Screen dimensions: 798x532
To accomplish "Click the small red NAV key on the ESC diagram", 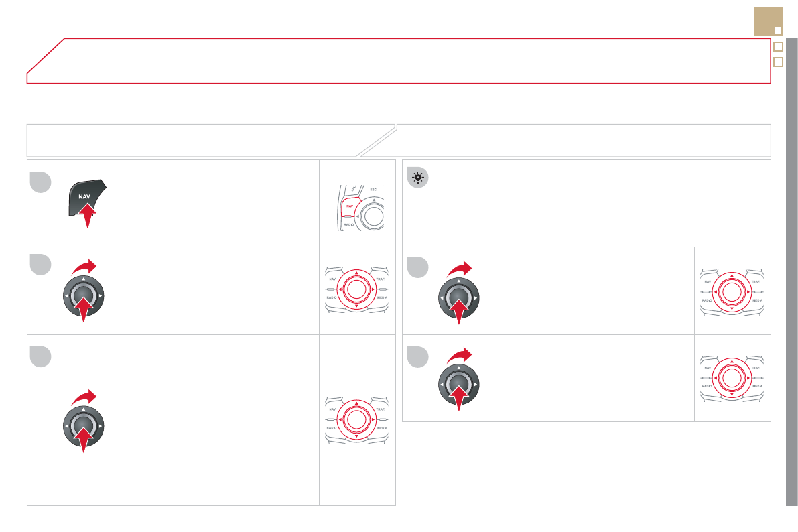I will pyautogui.click(x=349, y=207).
